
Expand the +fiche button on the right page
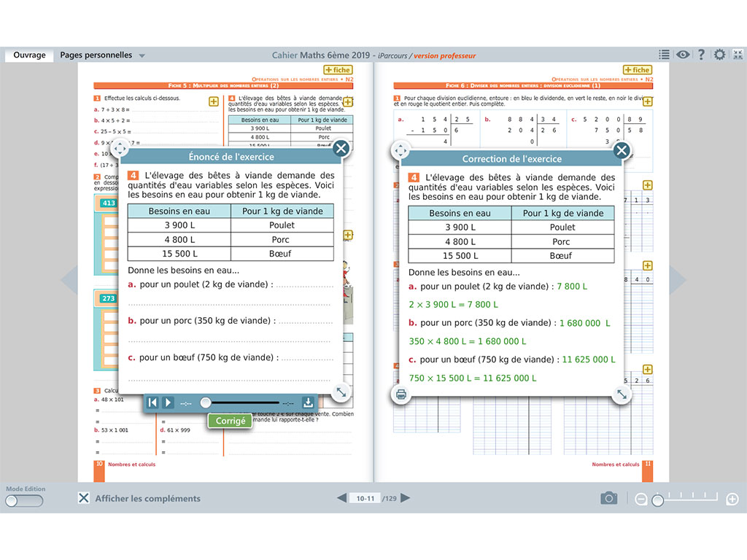tap(637, 70)
